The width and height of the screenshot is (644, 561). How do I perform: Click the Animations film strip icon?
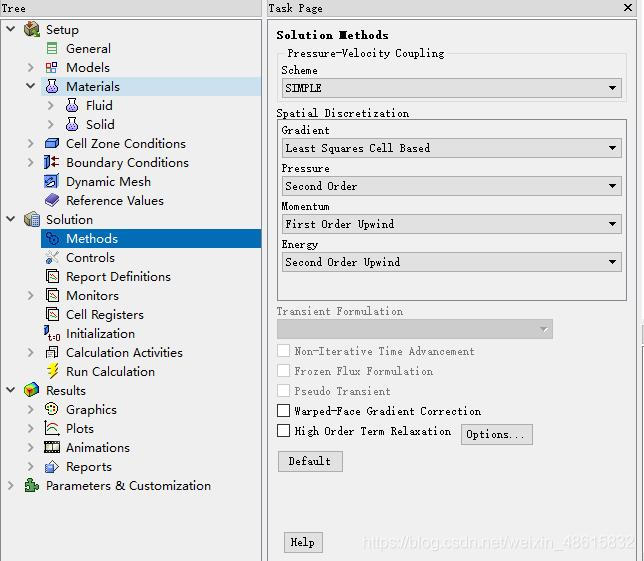52,447
